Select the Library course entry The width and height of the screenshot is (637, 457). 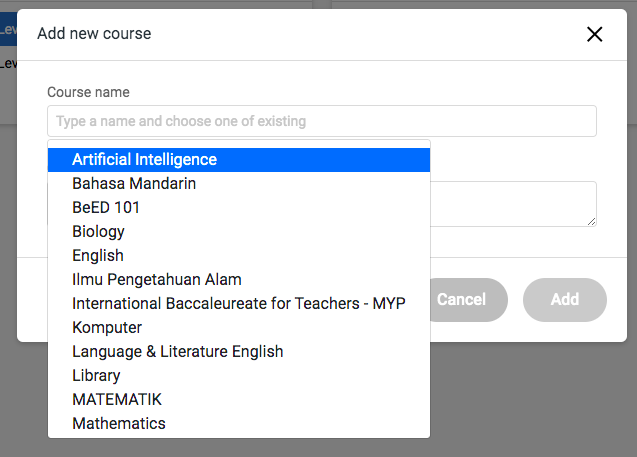pos(239,375)
